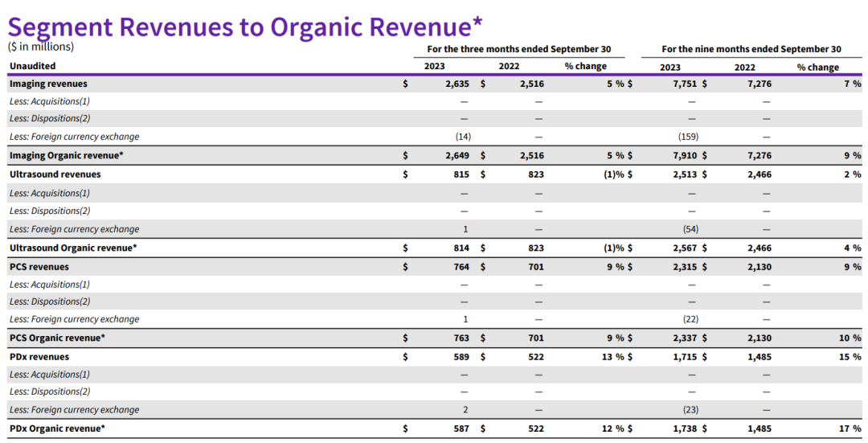The image size is (868, 443).
Task: Click the Unaudited column header
Action: pyautogui.click(x=33, y=66)
